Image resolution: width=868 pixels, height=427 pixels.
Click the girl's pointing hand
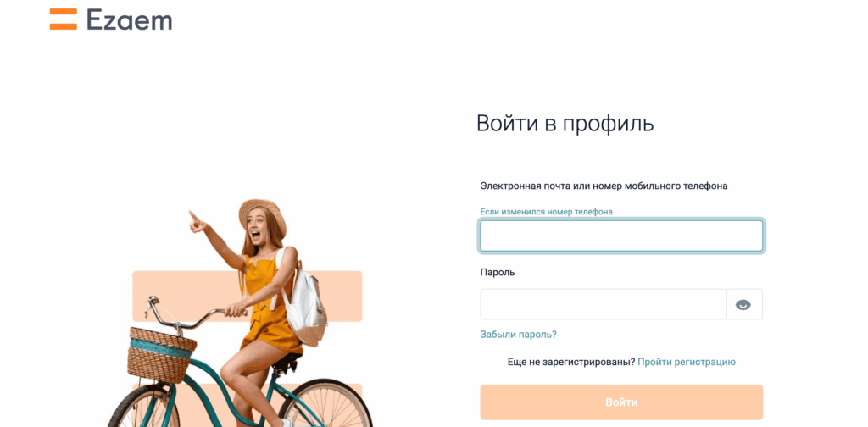(x=197, y=222)
